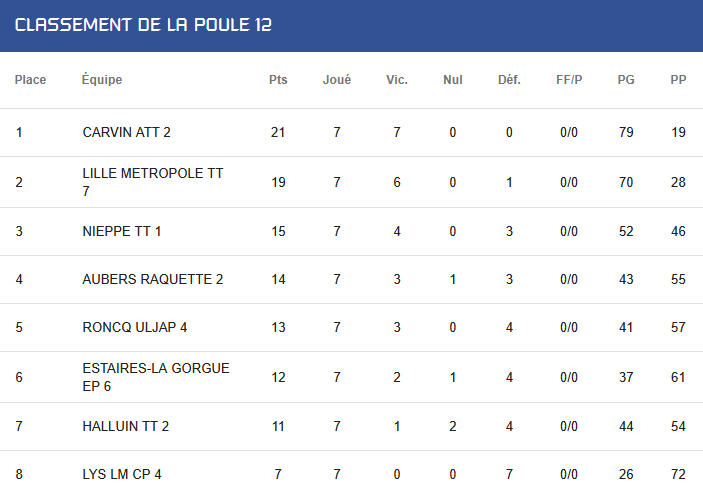Viewport: 703px width, 495px height.
Task: Select the FF/P column header
Action: click(569, 80)
